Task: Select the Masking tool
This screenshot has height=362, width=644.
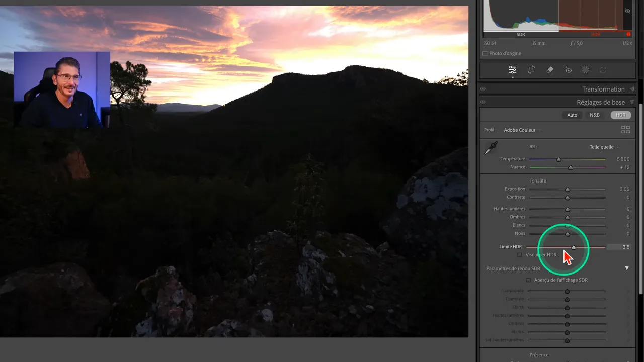Action: (x=585, y=69)
